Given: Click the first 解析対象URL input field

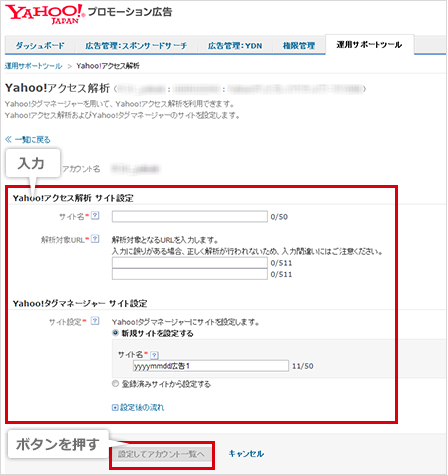Looking at the screenshot, I should (x=190, y=263).
